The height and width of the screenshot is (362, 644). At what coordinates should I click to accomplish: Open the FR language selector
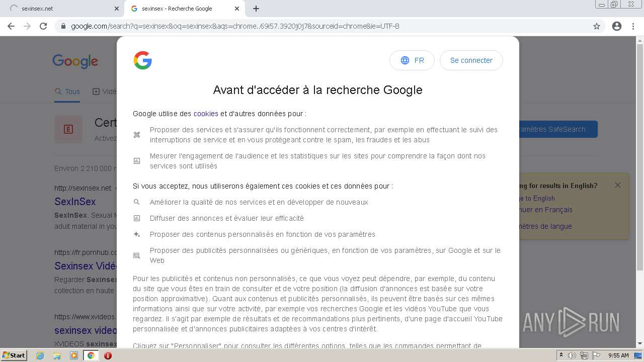[x=412, y=60]
